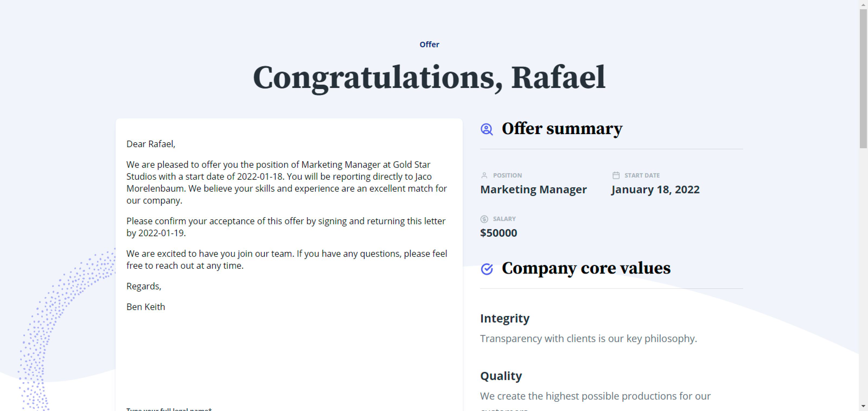Click the person icon beside POSITION

pos(484,175)
